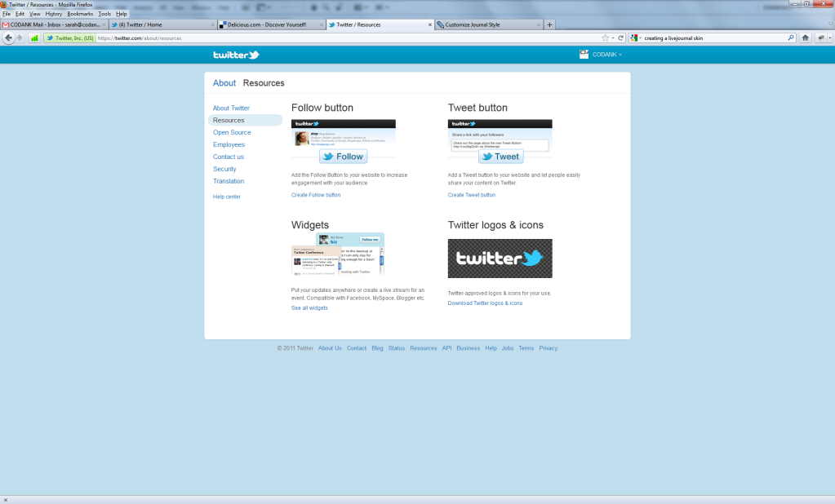Open the Status footer link

point(396,348)
